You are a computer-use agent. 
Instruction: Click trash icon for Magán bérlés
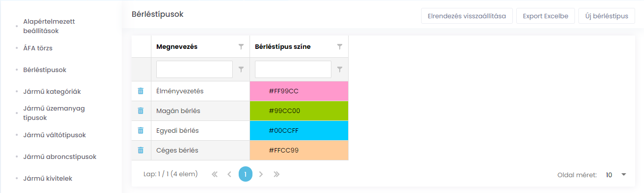click(141, 111)
